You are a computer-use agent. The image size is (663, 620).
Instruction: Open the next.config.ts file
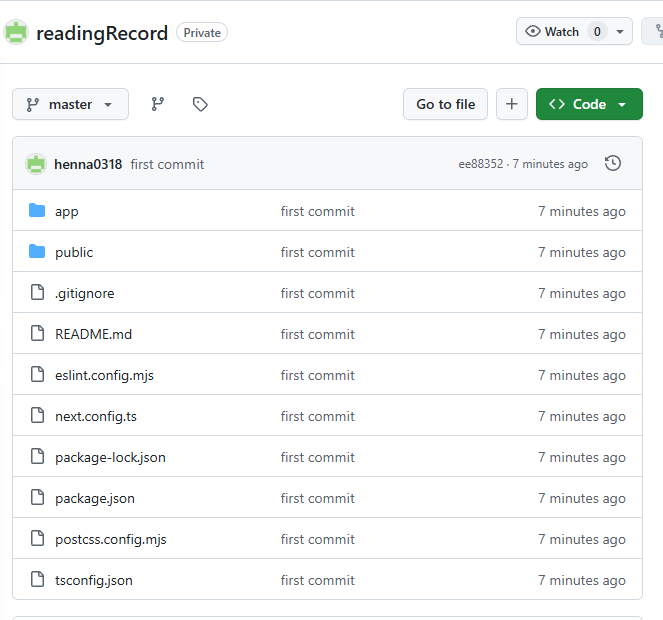(x=96, y=417)
